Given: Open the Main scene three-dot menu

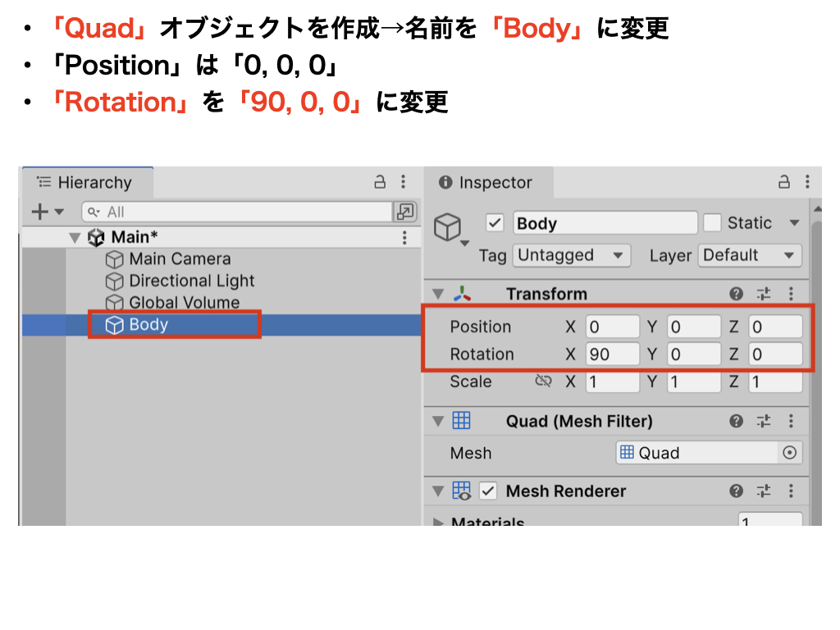Looking at the screenshot, I should (x=404, y=237).
